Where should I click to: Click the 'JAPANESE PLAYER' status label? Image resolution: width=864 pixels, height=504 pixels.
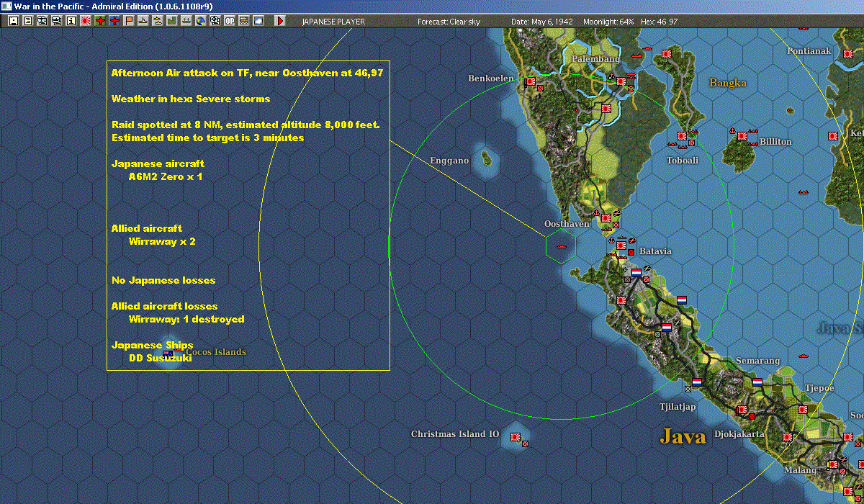point(333,22)
